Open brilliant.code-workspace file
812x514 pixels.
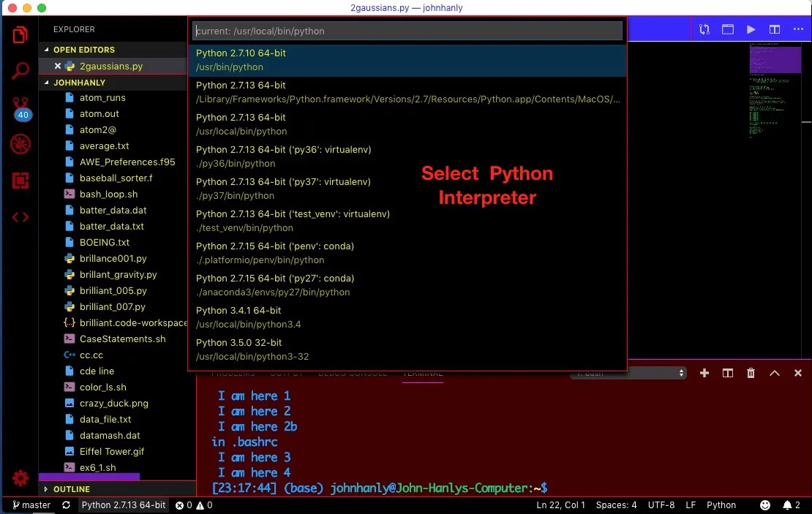click(133, 322)
